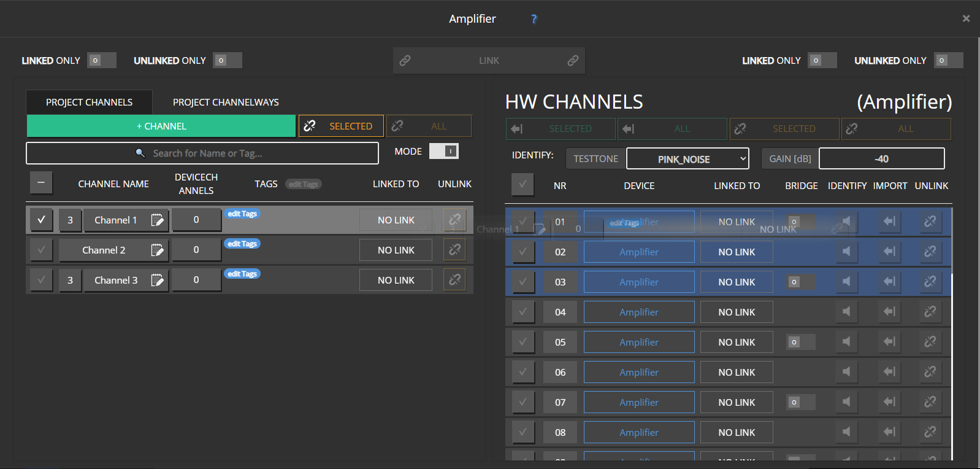Image resolution: width=980 pixels, height=469 pixels.
Task: Click import arrow icon for HW channel 06
Action: pyautogui.click(x=889, y=372)
